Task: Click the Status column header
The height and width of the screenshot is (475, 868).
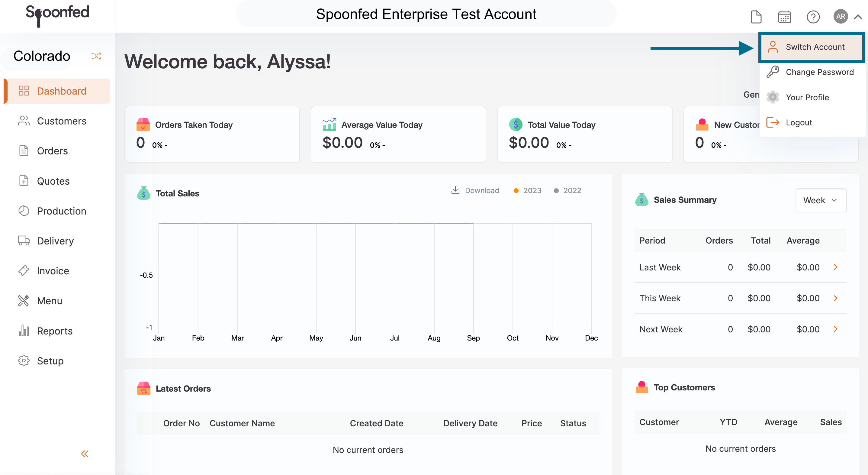Action: click(x=573, y=423)
